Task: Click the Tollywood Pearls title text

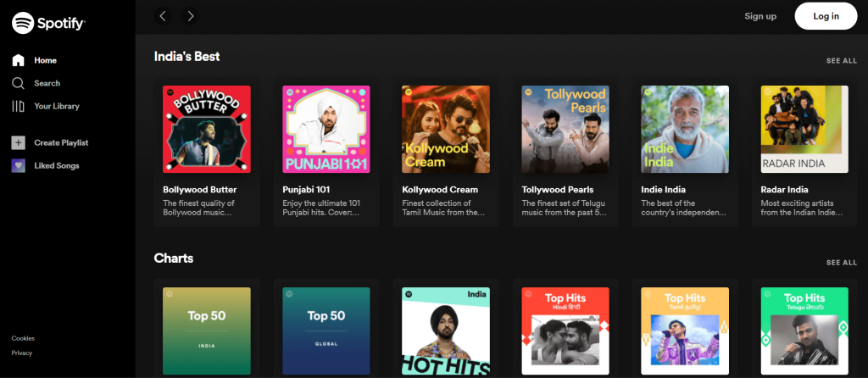Action: (558, 190)
